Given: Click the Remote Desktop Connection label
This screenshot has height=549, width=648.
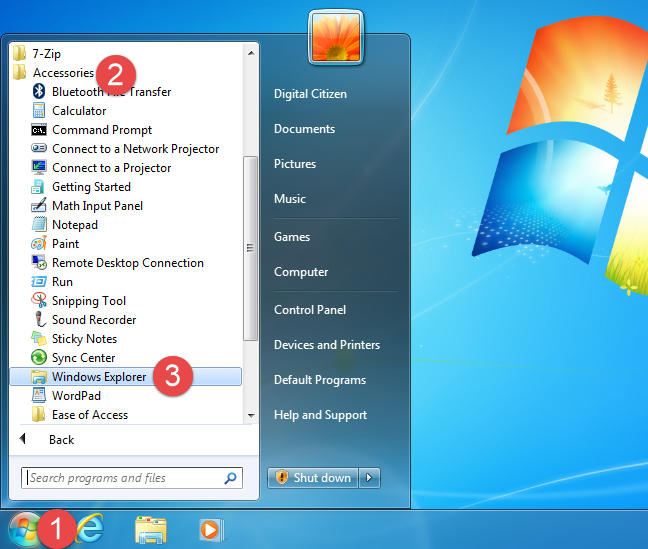Looking at the screenshot, I should (128, 263).
